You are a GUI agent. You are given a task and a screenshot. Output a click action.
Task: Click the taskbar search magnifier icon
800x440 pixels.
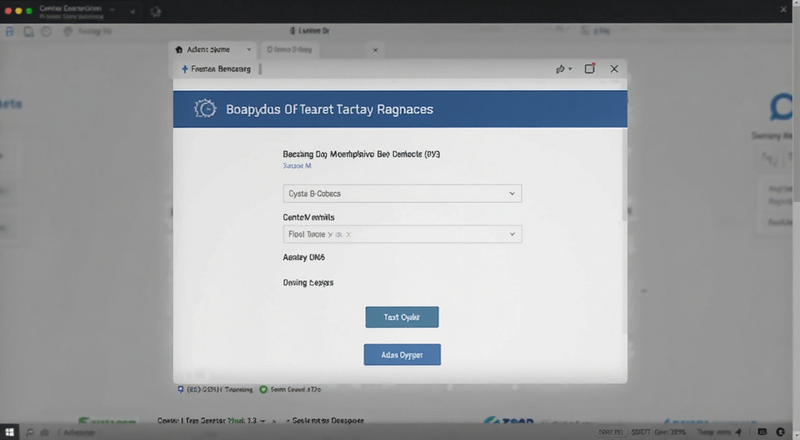[30, 432]
